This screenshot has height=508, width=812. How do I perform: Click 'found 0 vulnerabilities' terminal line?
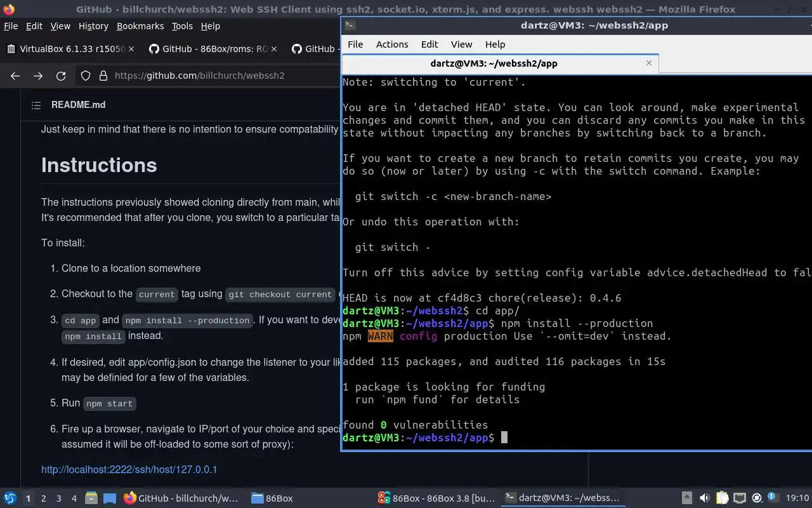coord(415,425)
